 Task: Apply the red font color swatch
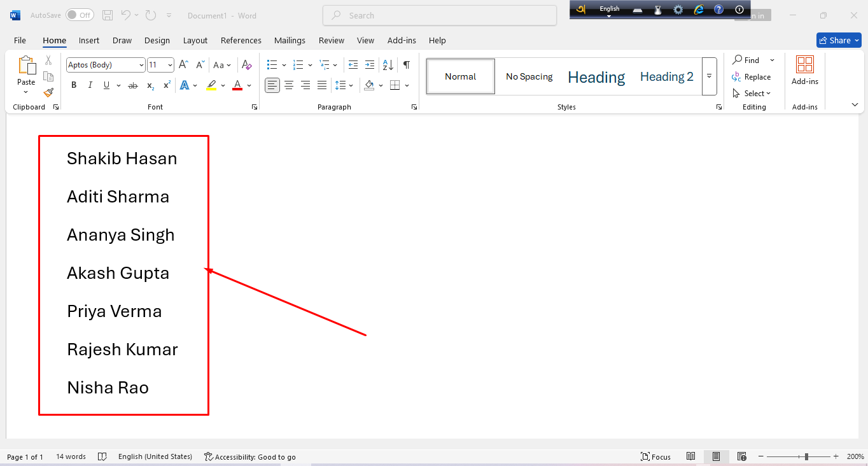click(x=236, y=85)
